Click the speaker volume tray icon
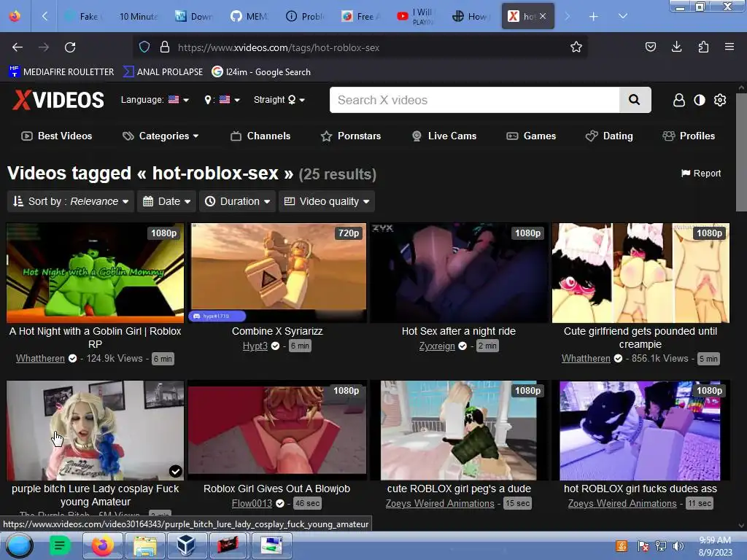 pyautogui.click(x=678, y=545)
